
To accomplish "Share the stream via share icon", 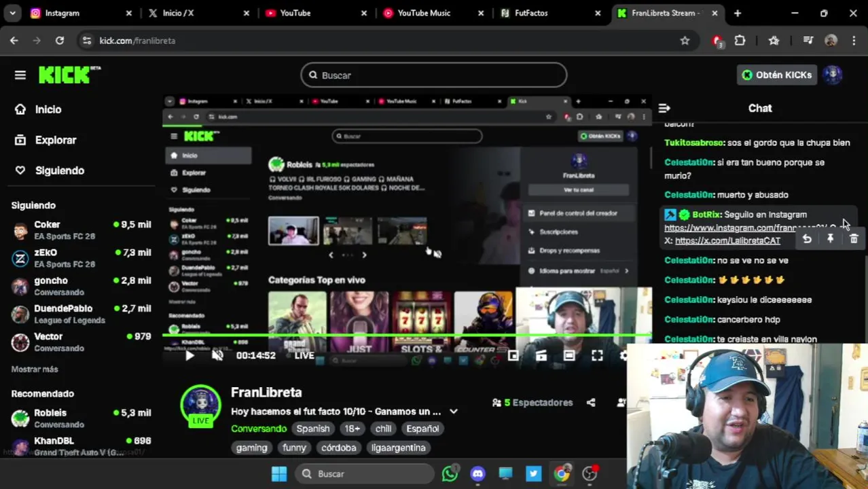I will (591, 403).
